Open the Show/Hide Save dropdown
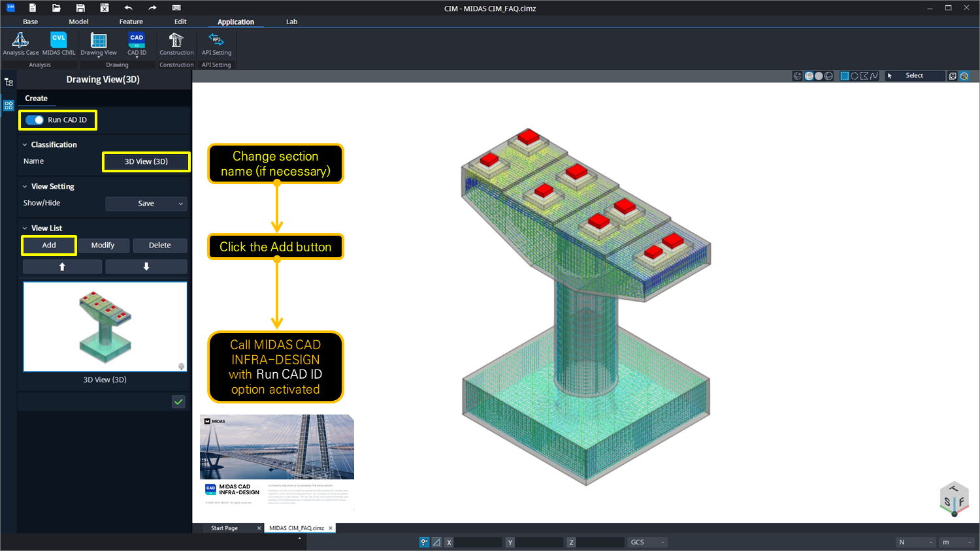The height and width of the screenshot is (551, 980). point(146,204)
